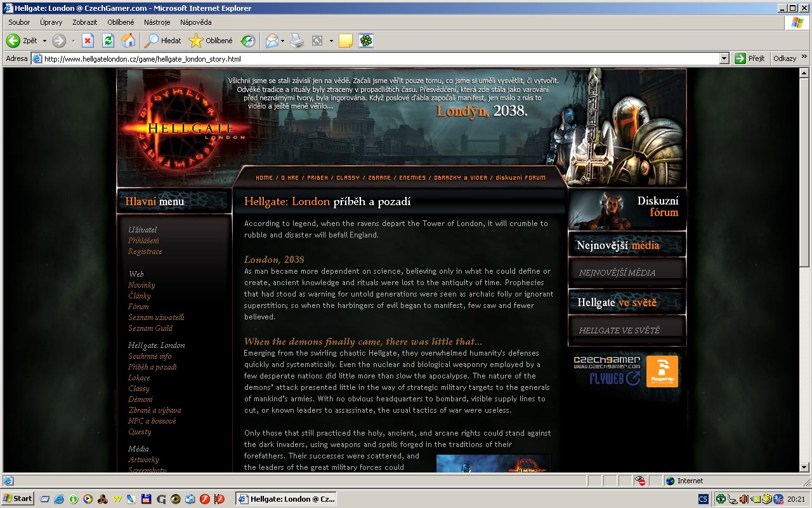Open the Soubor menu
Screen dimensions: 812x508
(x=19, y=22)
